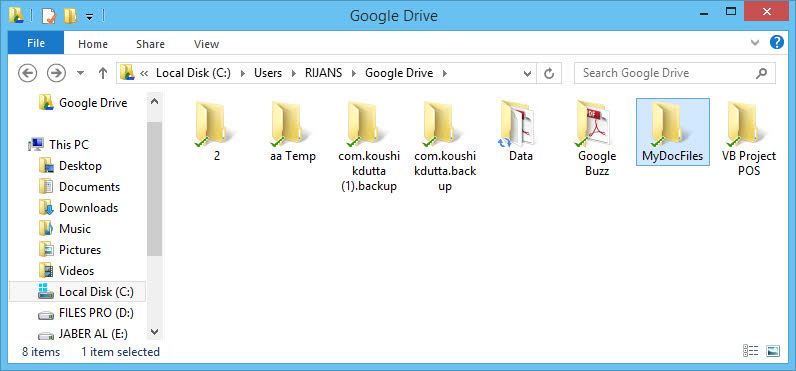Image resolution: width=796 pixels, height=371 pixels.
Task: Open the File menu
Action: pyautogui.click(x=36, y=44)
